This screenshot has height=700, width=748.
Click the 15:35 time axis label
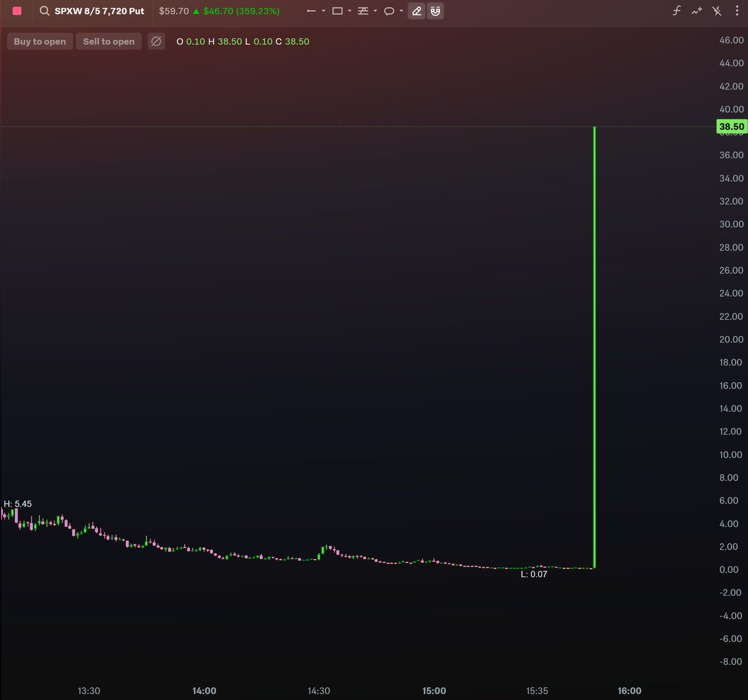coord(537,691)
